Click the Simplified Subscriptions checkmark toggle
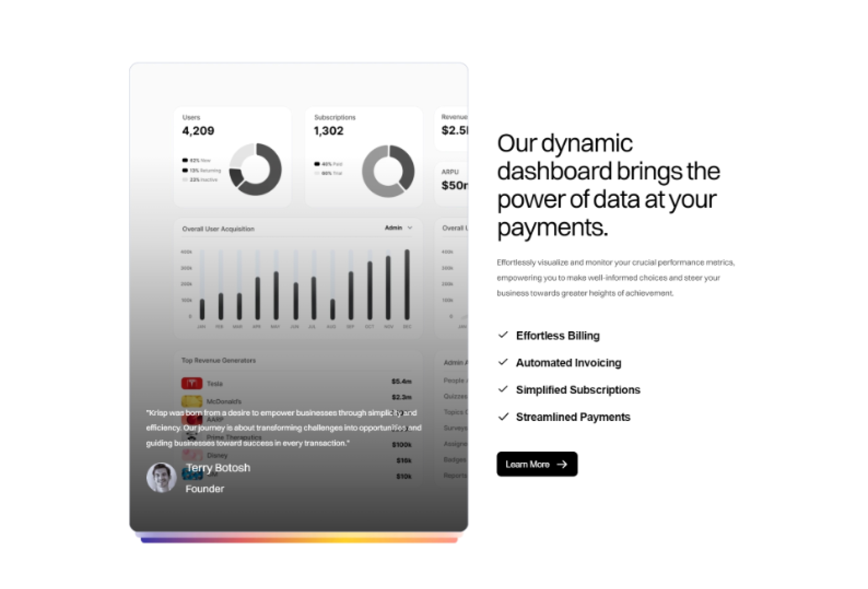The image size is (868, 589). (503, 389)
